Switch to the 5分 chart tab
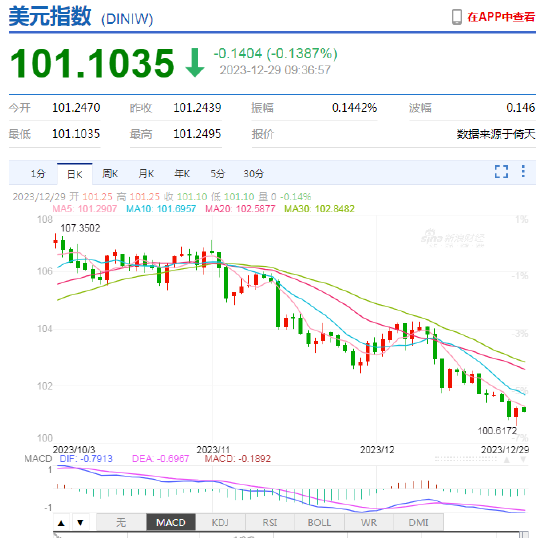Screen dimensions: 550x538 pos(217,174)
